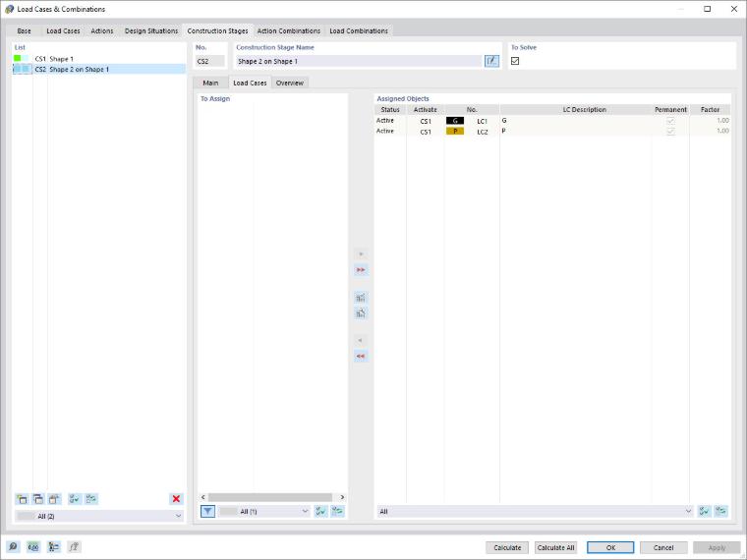The width and height of the screenshot is (747, 560).
Task: Click deselect-all icon under To Assign list
Action: point(337,512)
